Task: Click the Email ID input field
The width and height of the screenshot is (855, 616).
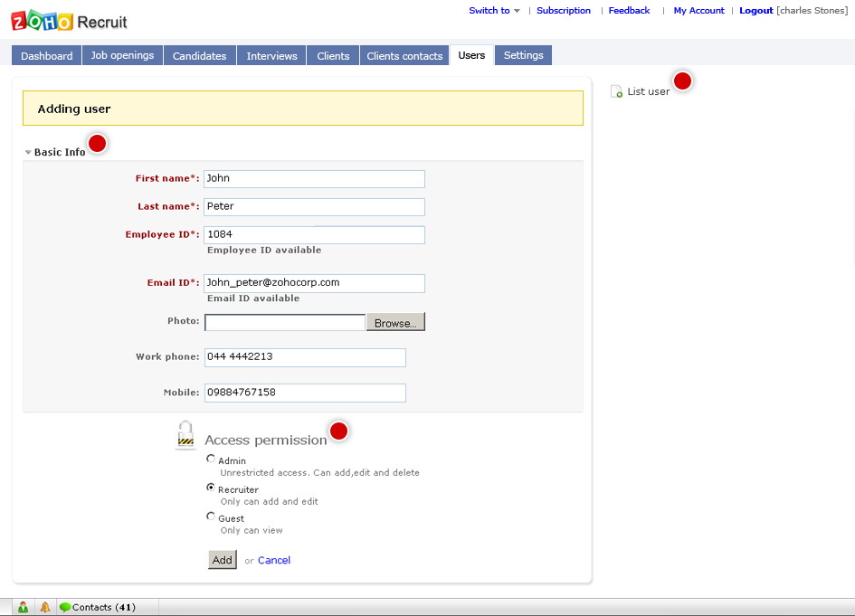Action: (x=314, y=283)
